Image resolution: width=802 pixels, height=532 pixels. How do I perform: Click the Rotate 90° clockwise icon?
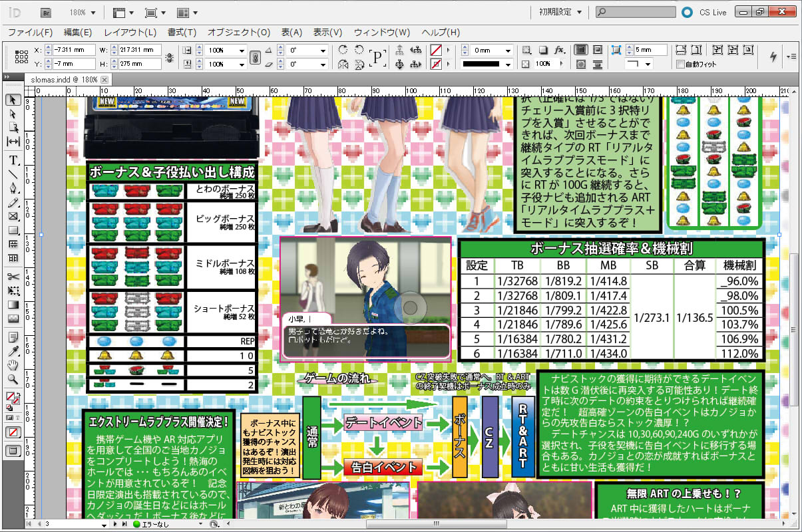[x=344, y=50]
